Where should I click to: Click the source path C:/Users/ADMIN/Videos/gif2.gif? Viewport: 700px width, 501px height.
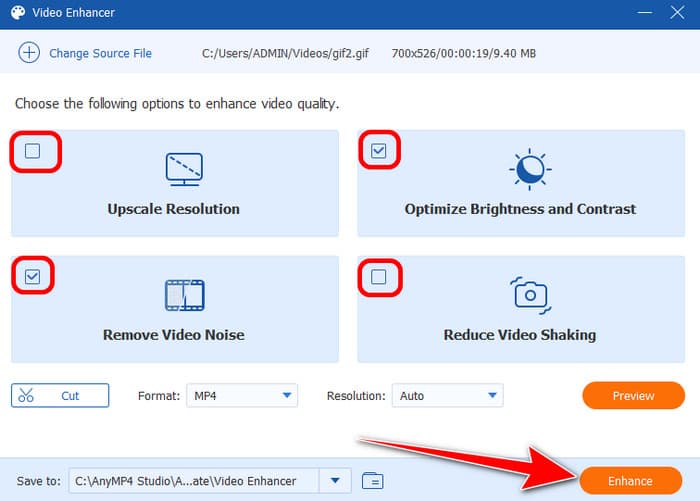285,54
